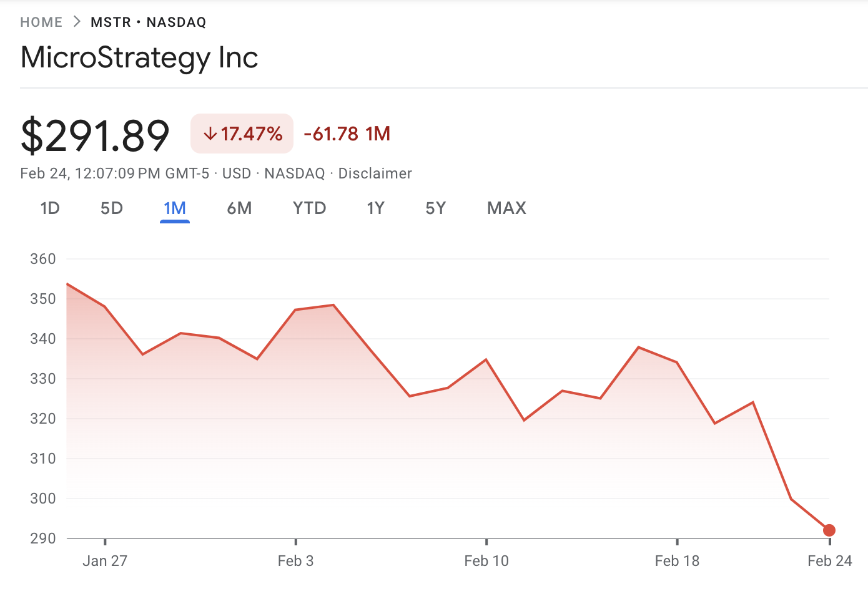Click the MicroStrategy Inc heading
Image resolution: width=868 pixels, height=599 pixels.
pos(139,57)
